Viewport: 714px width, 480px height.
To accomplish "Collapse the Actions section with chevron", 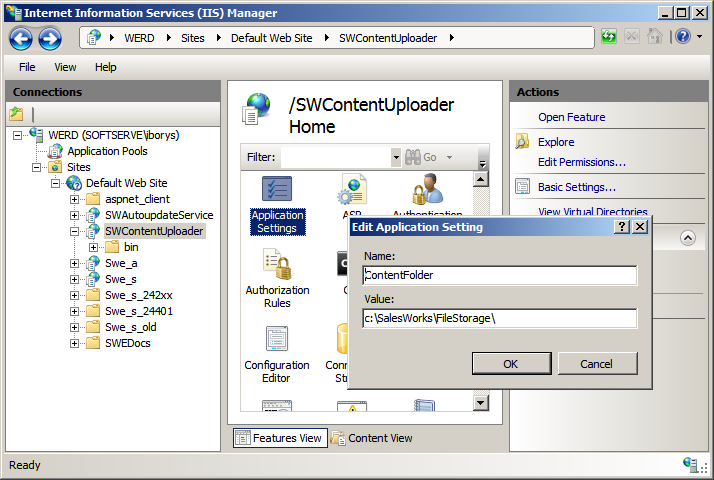I will tap(688, 238).
